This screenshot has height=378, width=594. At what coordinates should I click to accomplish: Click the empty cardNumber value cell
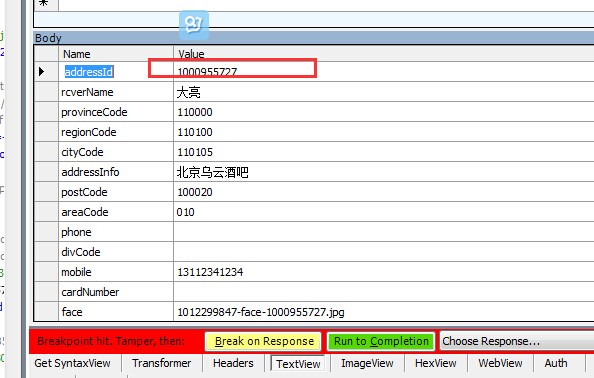[x=384, y=292]
